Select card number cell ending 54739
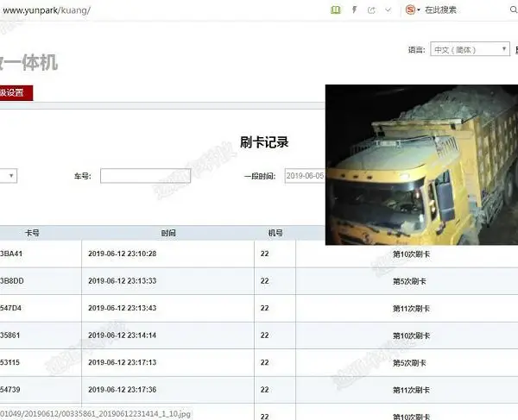 (x=9, y=389)
